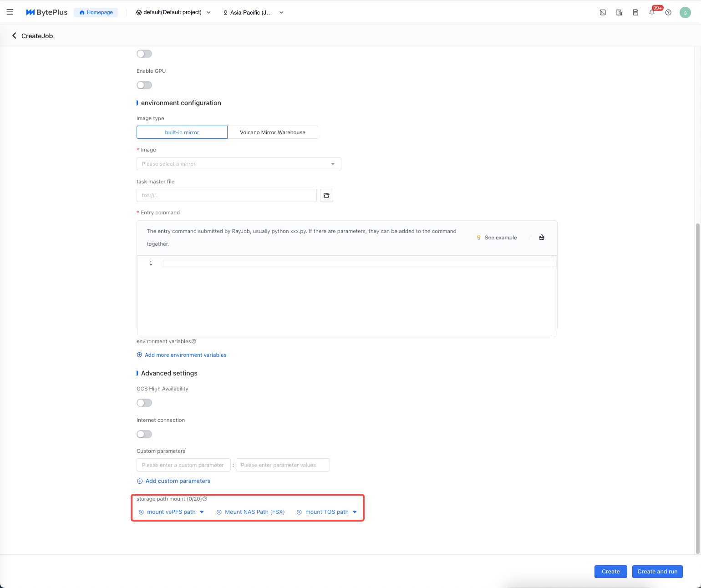Turn on Internet connection toggle

144,434
